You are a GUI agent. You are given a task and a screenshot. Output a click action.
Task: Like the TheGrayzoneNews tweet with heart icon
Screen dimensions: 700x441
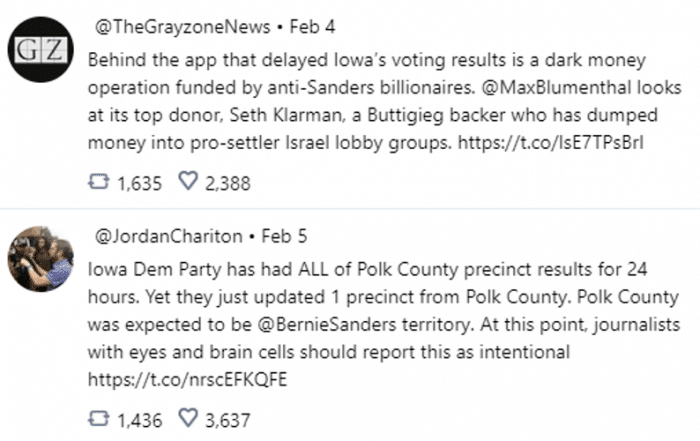coord(188,181)
